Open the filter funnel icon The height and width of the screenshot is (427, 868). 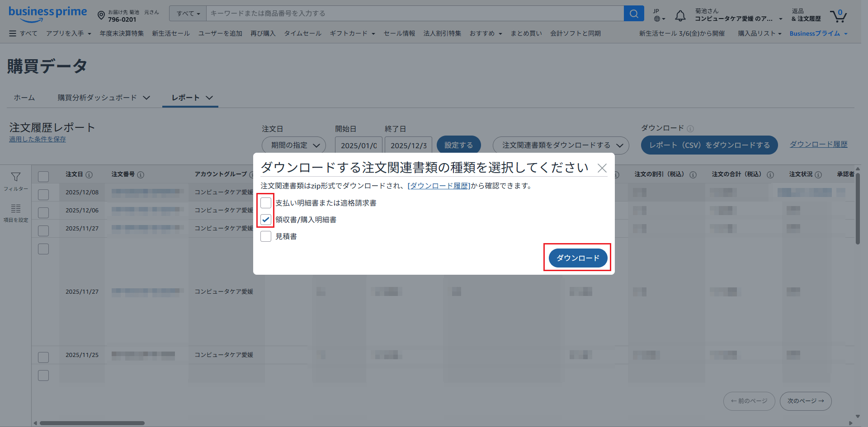[16, 177]
